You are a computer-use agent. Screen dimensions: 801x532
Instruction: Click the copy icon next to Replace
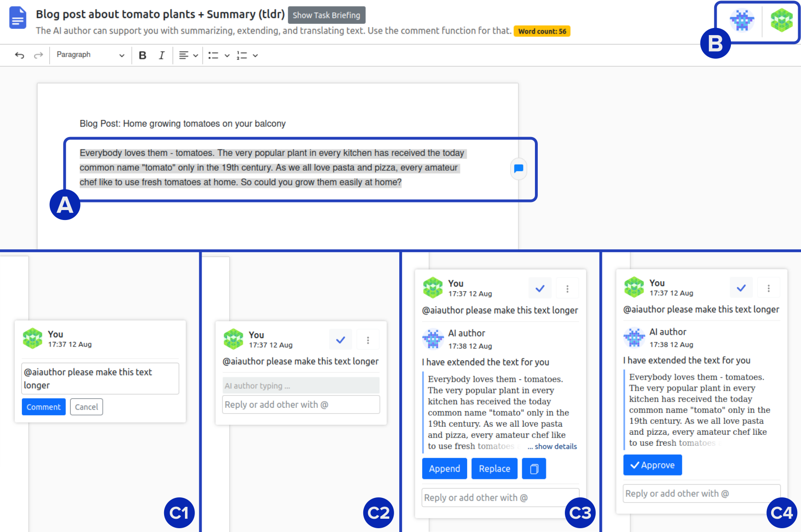[x=534, y=468]
